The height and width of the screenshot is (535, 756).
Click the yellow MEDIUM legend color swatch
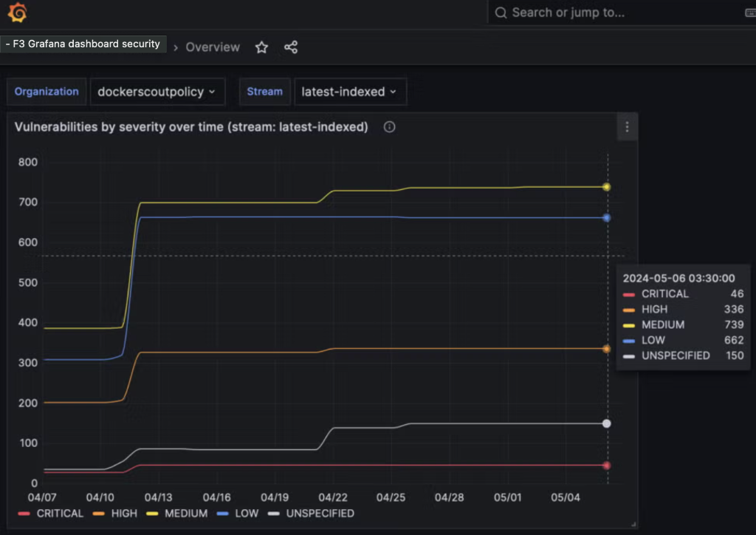[152, 514]
